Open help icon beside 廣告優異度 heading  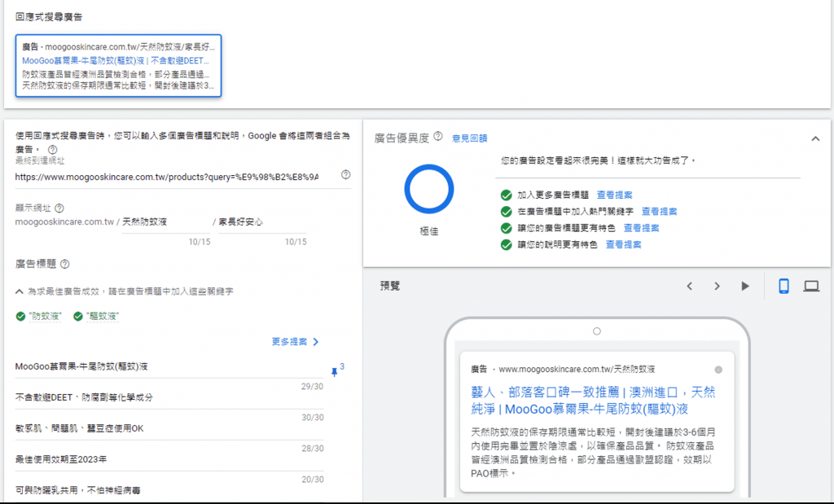point(437,136)
